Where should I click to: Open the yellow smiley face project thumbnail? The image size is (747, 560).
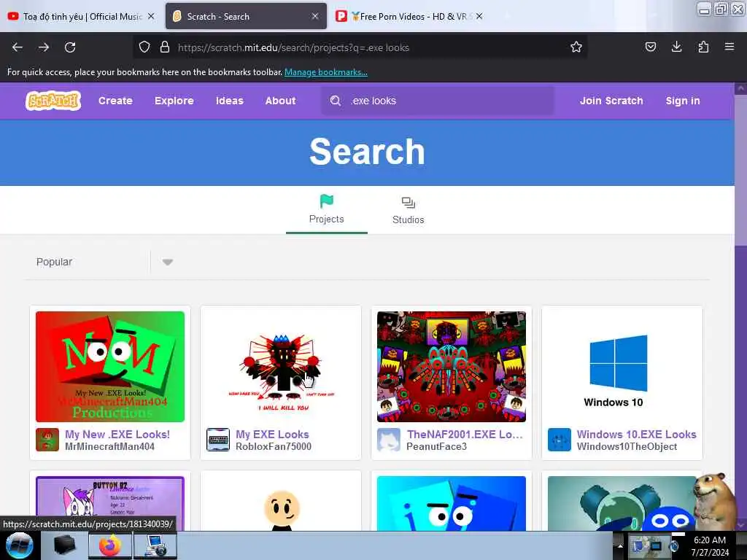[x=281, y=503]
